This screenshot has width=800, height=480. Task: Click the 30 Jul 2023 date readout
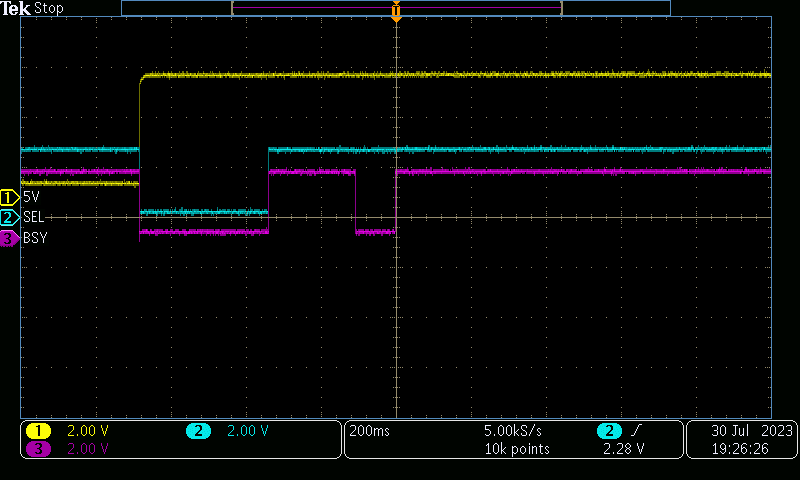click(x=752, y=431)
